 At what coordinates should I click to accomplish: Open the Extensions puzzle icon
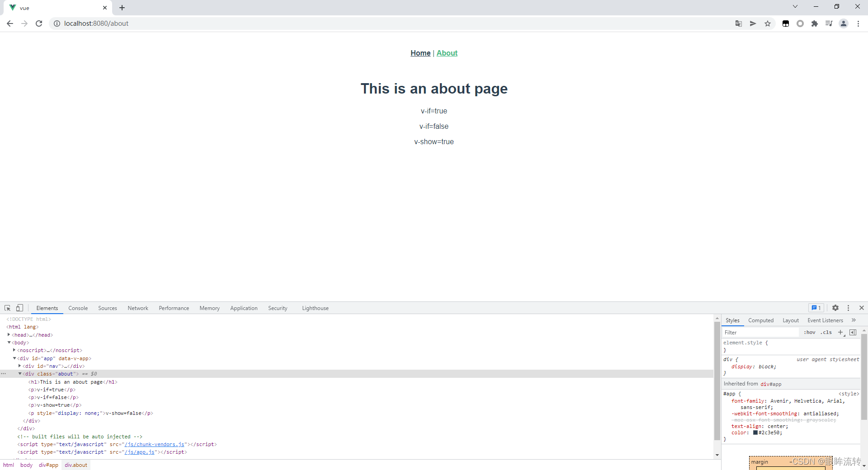click(x=815, y=23)
